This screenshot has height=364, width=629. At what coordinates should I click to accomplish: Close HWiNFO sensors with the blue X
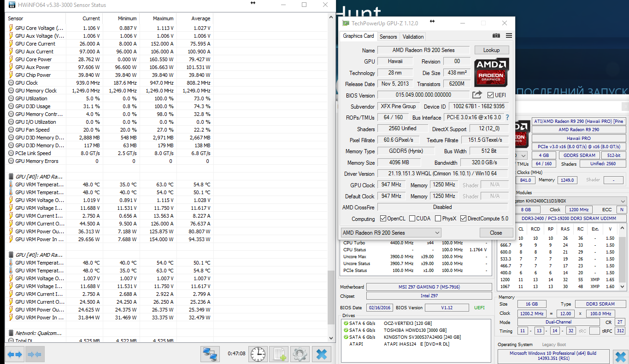tap(322, 354)
